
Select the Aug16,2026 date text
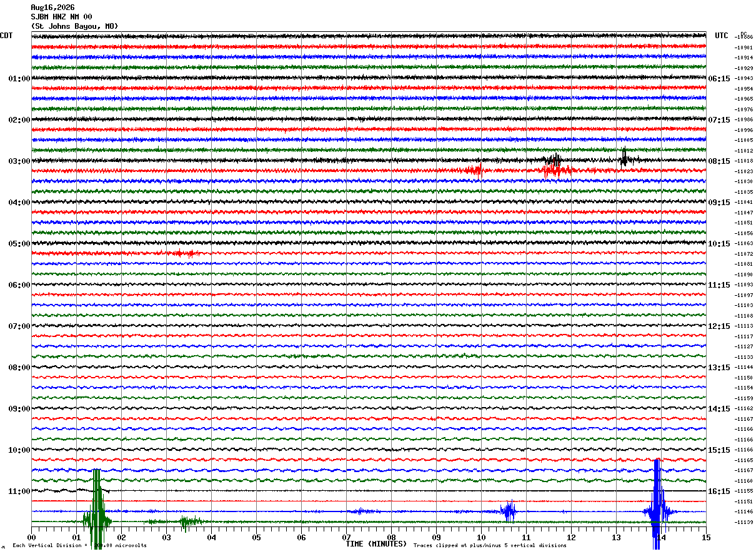point(52,8)
